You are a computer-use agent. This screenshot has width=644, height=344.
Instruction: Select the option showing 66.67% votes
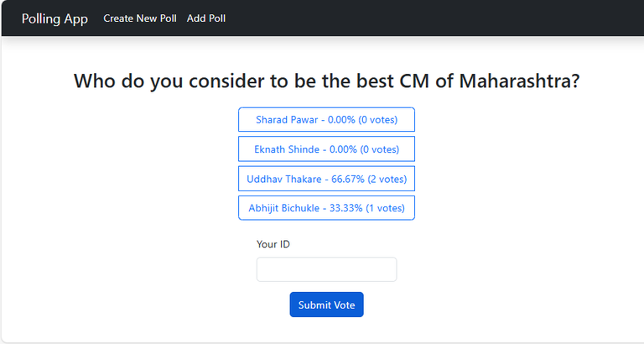[x=326, y=179]
